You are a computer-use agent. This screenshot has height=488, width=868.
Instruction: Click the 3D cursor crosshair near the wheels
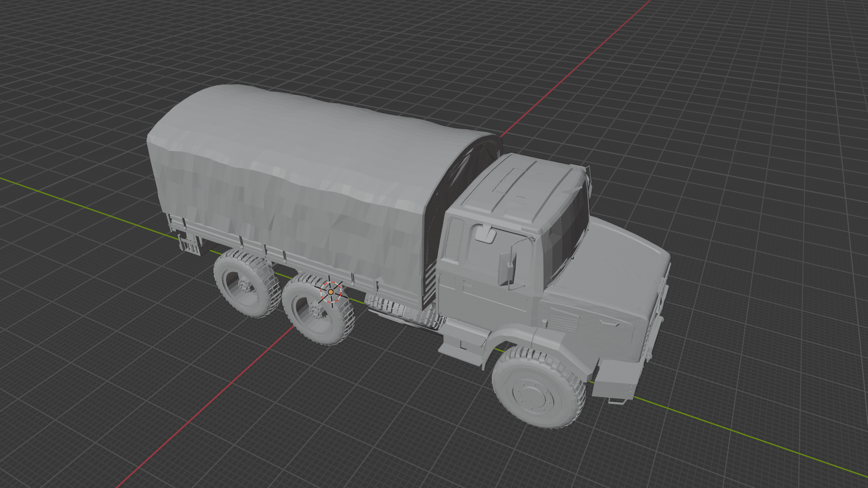point(331,292)
